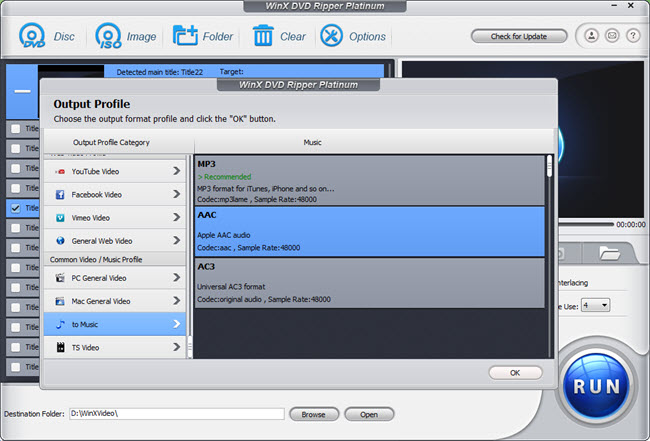Expand the TS Video arrow
Image resolution: width=650 pixels, height=441 pixels.
(x=177, y=347)
